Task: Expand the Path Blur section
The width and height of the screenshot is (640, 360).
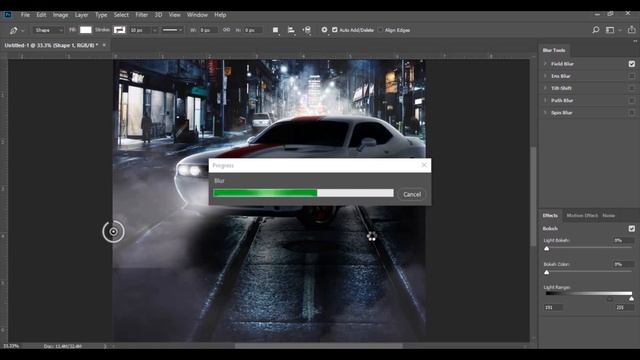Action: point(545,100)
